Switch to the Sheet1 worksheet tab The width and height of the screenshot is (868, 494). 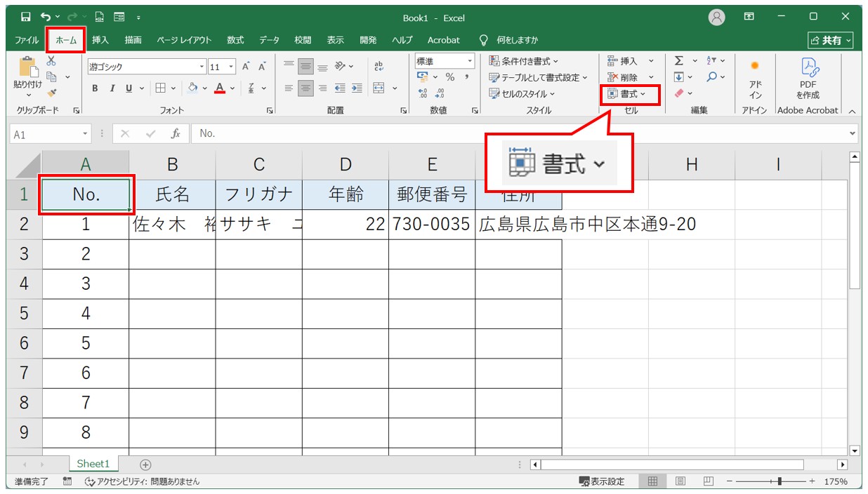coord(93,464)
